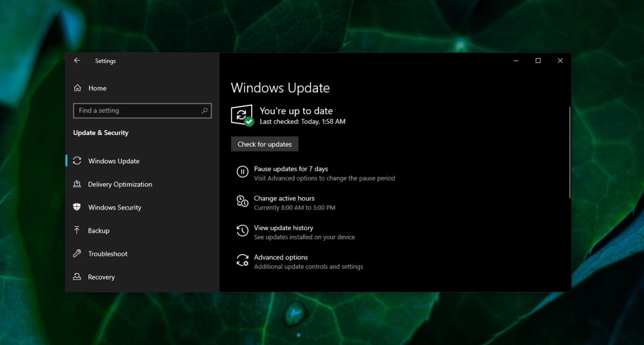
Task: Click the Troubleshoot wrench icon
Action: point(77,254)
